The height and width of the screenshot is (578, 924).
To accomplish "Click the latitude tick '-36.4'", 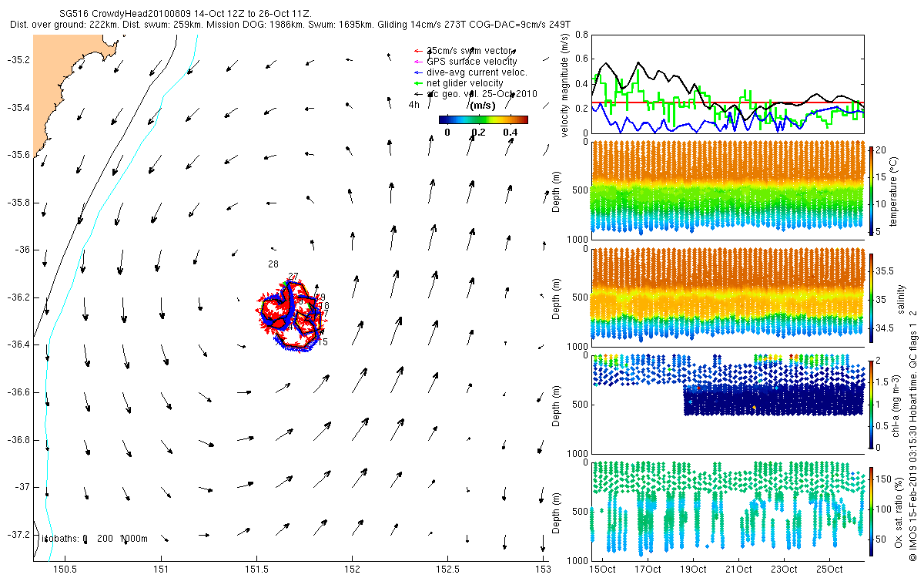I will [18, 344].
